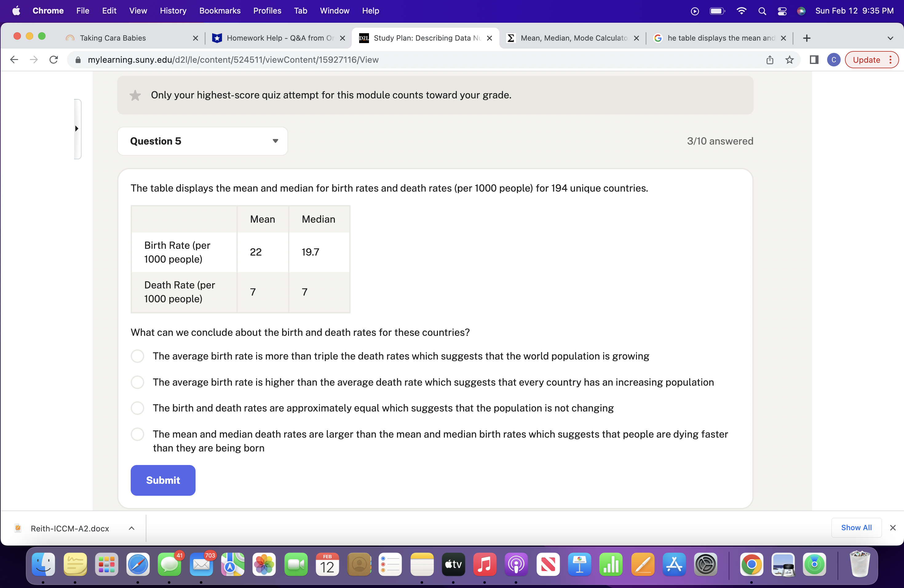Reload the current page
The height and width of the screenshot is (588, 904).
pos(54,60)
